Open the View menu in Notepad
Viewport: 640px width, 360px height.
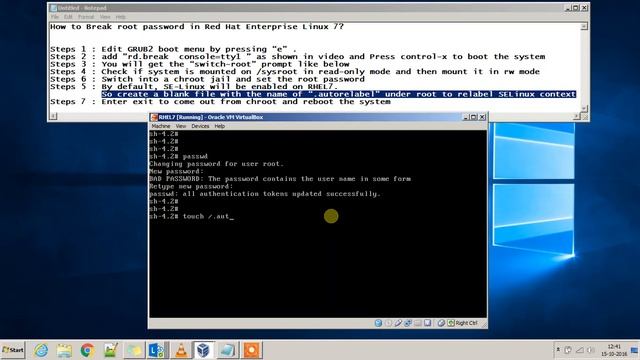pos(105,17)
